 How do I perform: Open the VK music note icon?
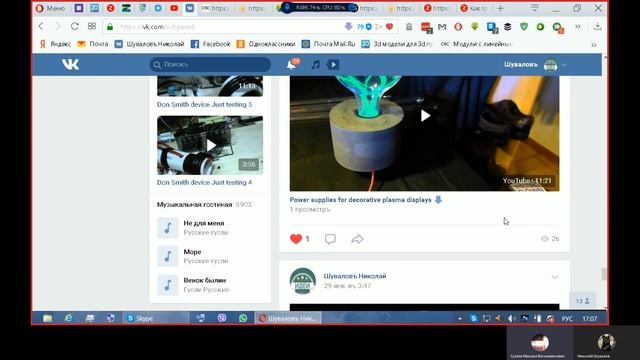[x=316, y=64]
